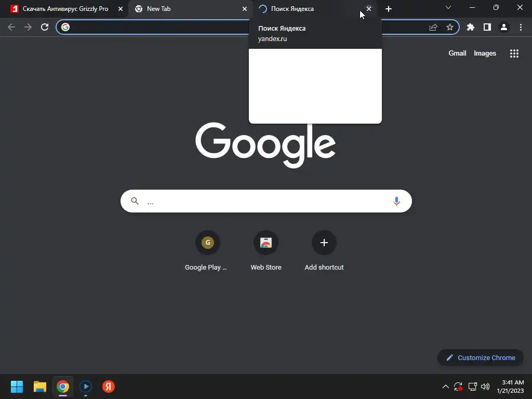Open Yandex browser from taskbar

[109, 387]
